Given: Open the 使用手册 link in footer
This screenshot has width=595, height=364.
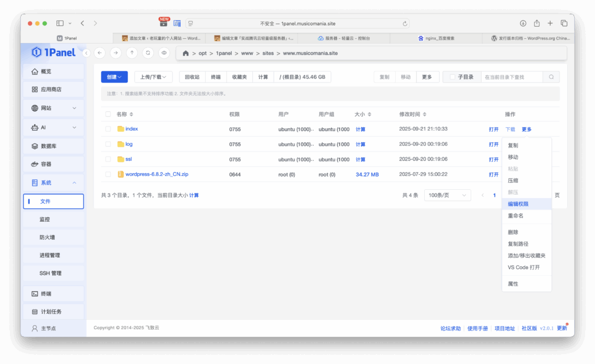Looking at the screenshot, I should 478,329.
